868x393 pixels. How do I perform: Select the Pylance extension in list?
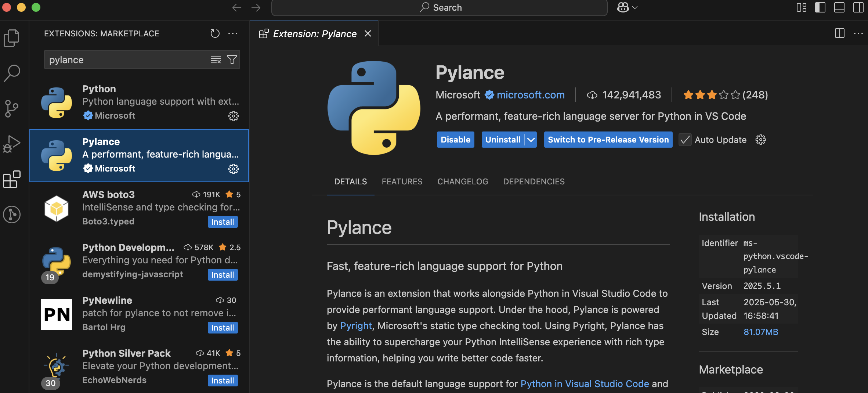point(139,156)
